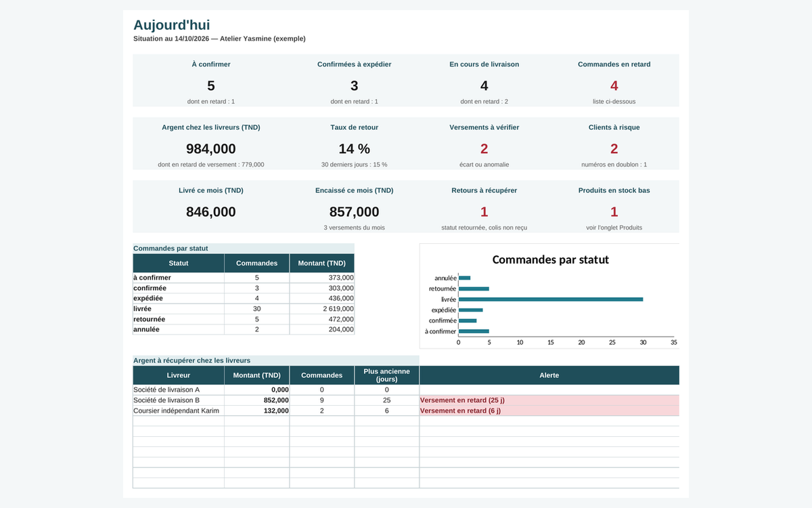Click the 303,000 amount cell
Image resolution: width=812 pixels, height=508 pixels.
tap(322, 288)
